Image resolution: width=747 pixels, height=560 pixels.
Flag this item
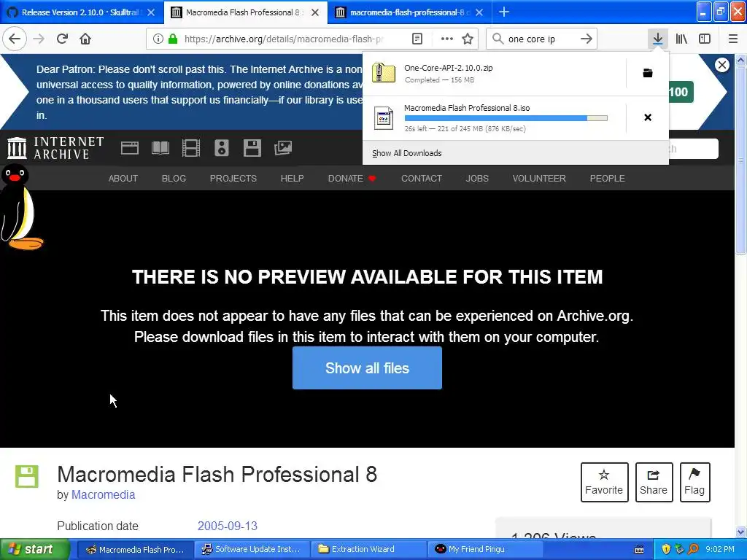coord(694,482)
